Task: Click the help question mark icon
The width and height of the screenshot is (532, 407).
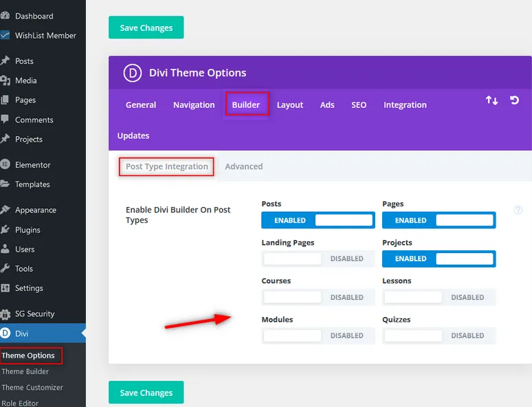Action: coord(518,210)
